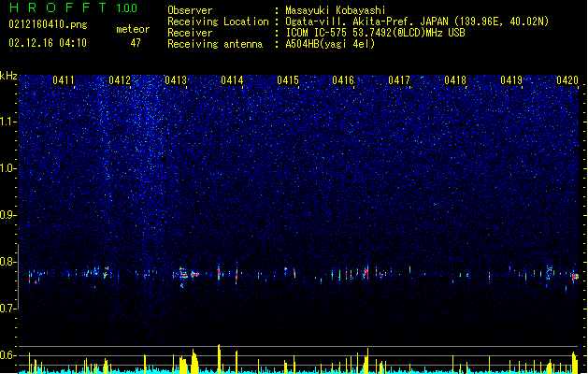
Task: Click the Receiving Location label
Action: point(218,22)
